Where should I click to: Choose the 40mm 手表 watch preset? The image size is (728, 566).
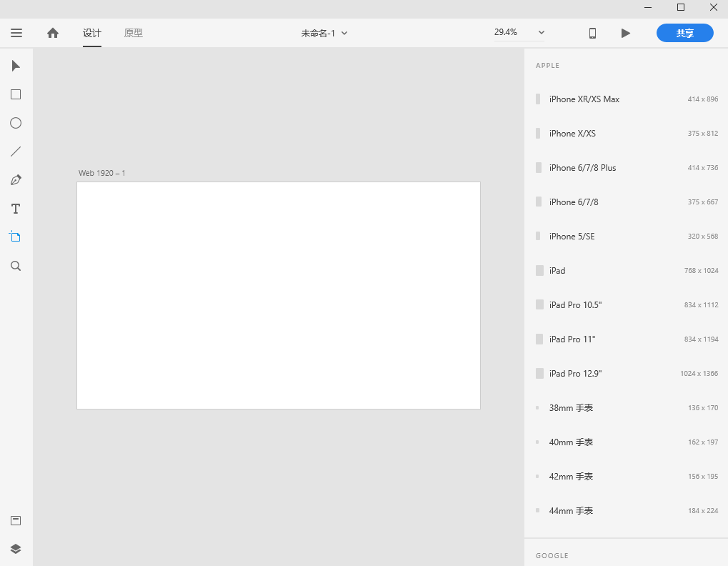tap(627, 442)
